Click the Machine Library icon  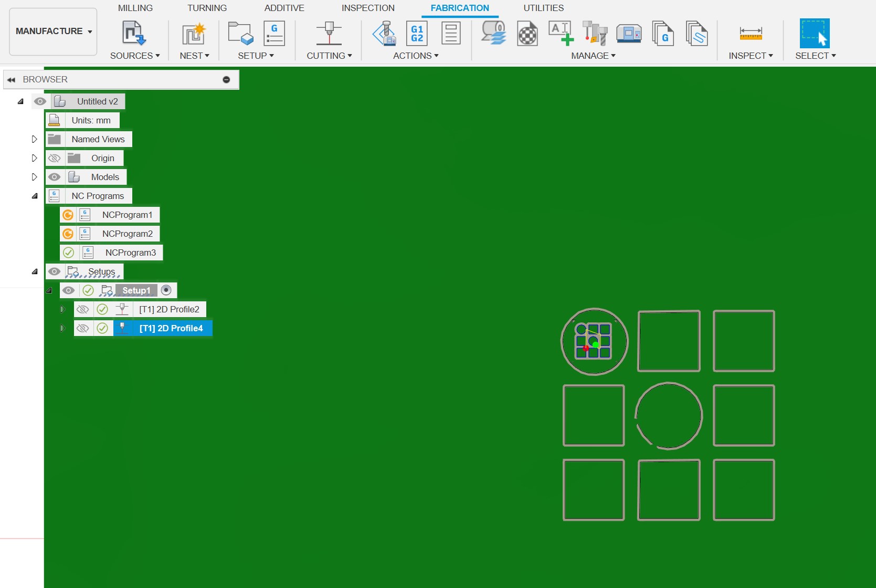pyautogui.click(x=629, y=34)
